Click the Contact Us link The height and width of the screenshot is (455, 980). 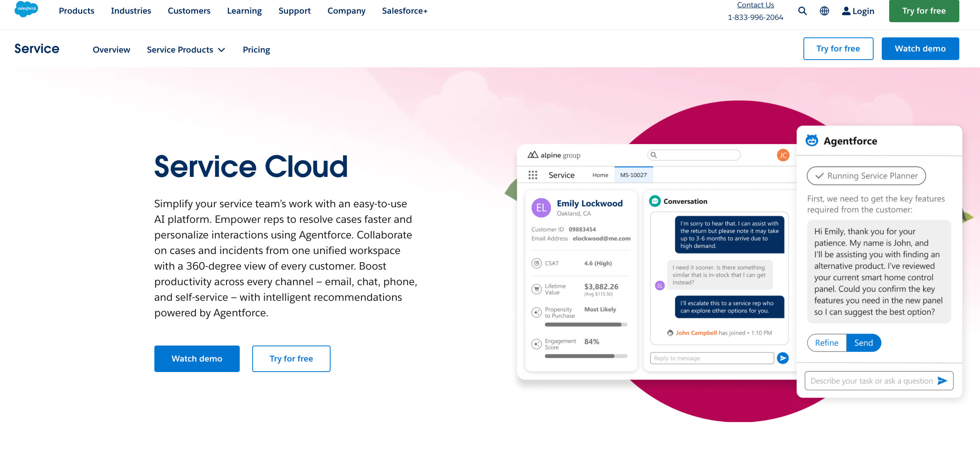(755, 5)
